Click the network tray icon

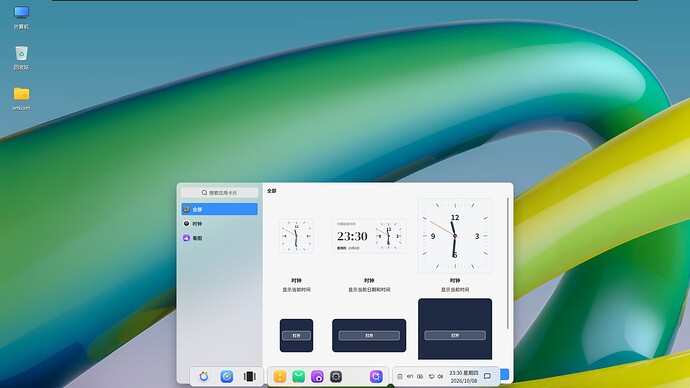click(431, 376)
